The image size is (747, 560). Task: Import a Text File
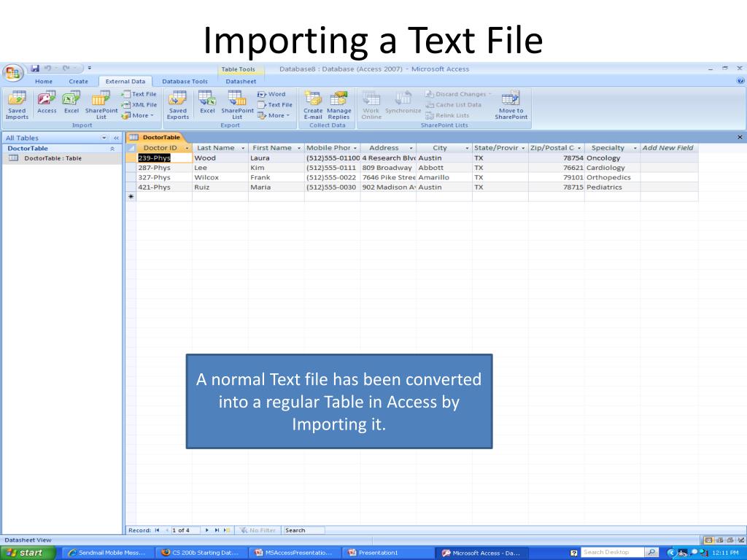[139, 94]
